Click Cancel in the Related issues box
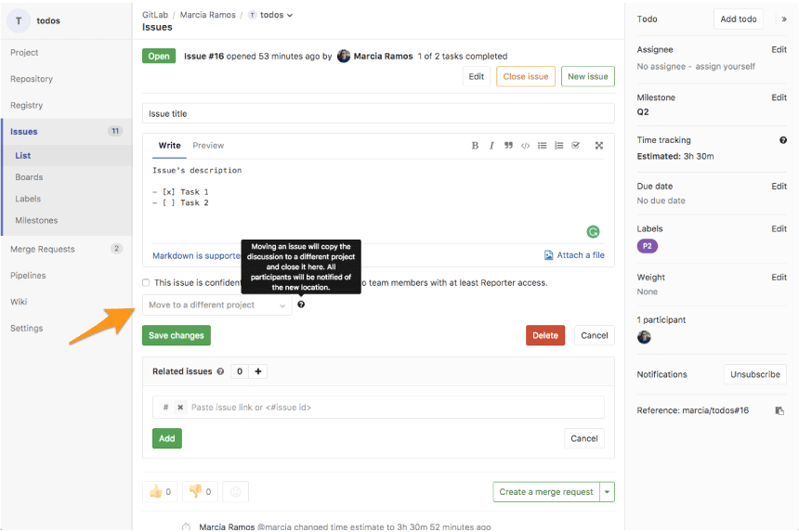 [584, 439]
